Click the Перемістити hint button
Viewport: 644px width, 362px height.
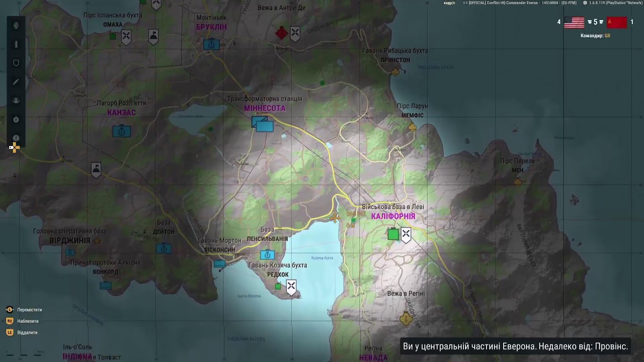pyautogui.click(x=24, y=310)
